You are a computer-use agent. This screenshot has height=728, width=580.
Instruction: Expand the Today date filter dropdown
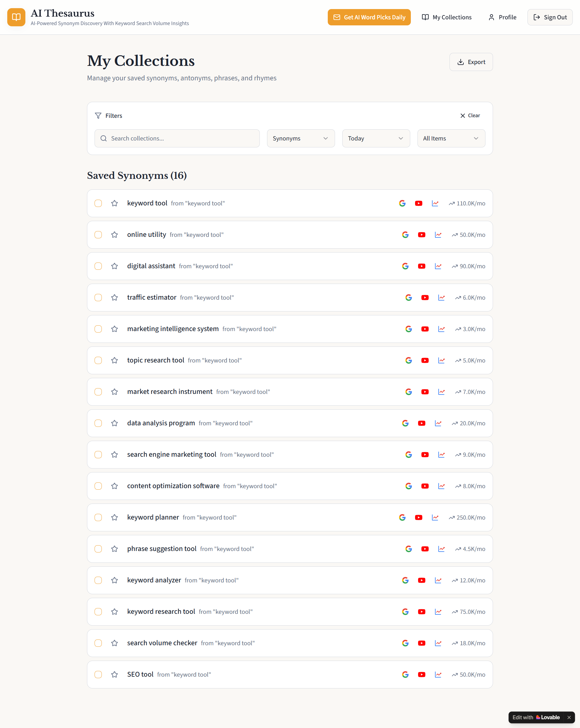376,138
